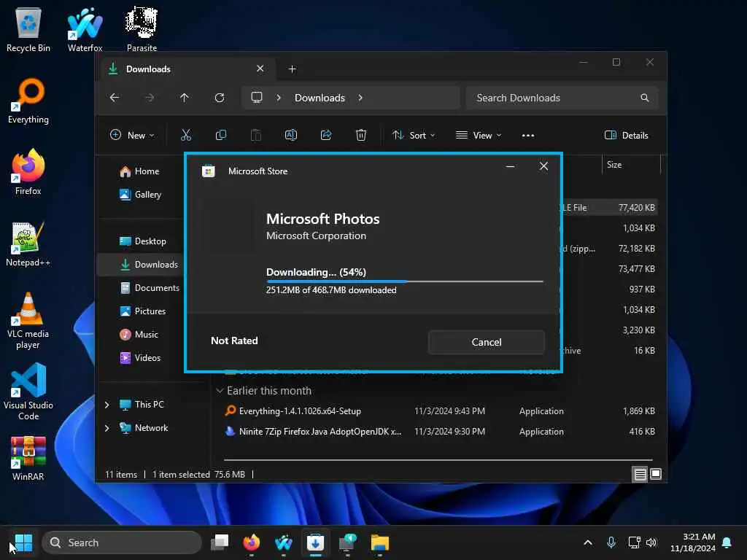This screenshot has height=560, width=747.
Task: Minimize the Microsoft Store dialog
Action: (x=510, y=166)
